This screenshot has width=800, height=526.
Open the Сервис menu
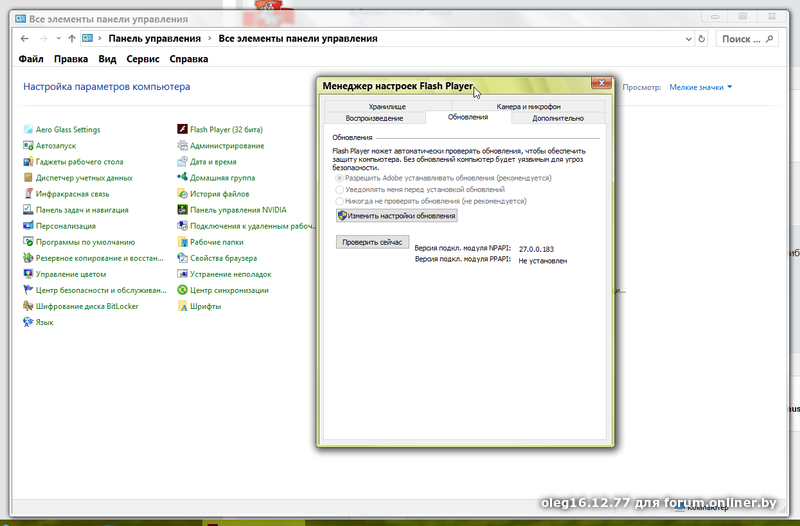tap(143, 59)
